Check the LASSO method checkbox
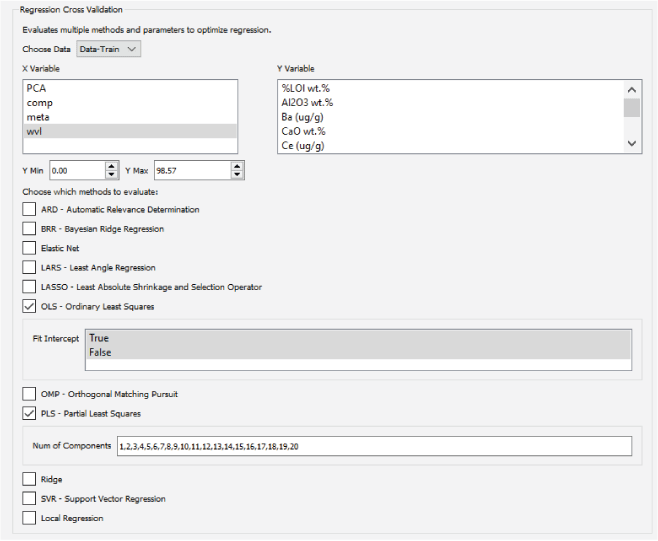This screenshot has height=541, width=658. click(28, 287)
